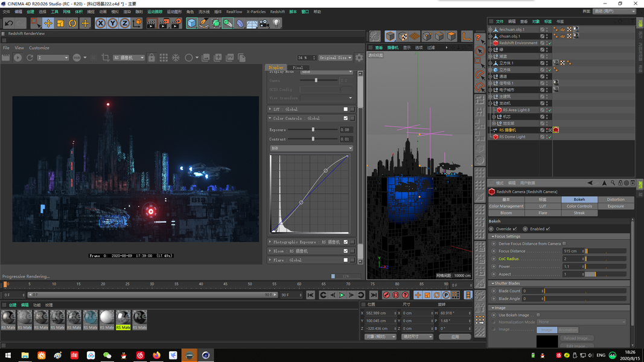Switch to the Pixel tab

pyautogui.click(x=298, y=68)
